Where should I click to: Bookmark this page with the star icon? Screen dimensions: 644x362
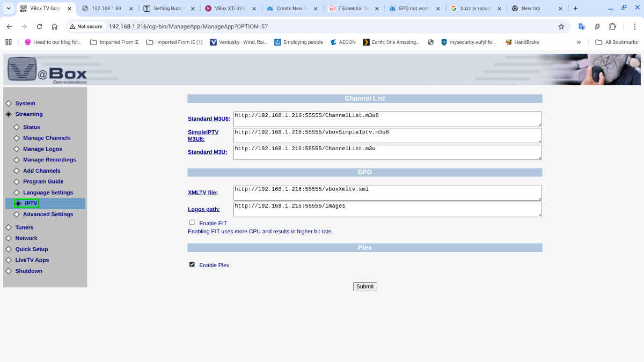click(x=561, y=26)
